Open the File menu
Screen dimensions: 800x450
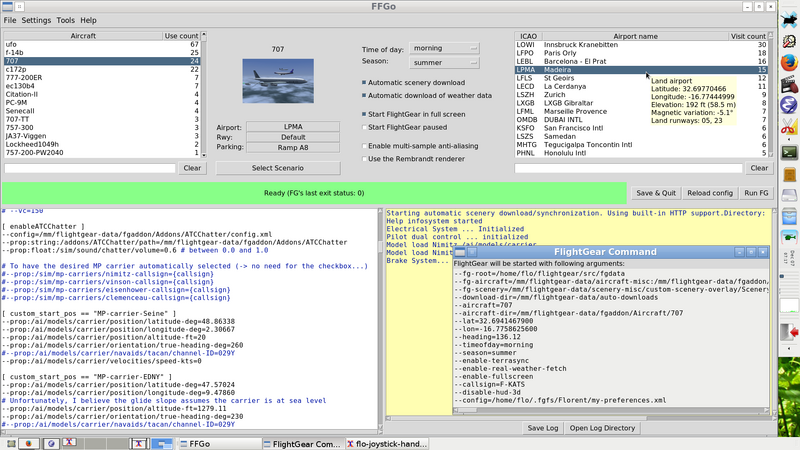[x=10, y=20]
